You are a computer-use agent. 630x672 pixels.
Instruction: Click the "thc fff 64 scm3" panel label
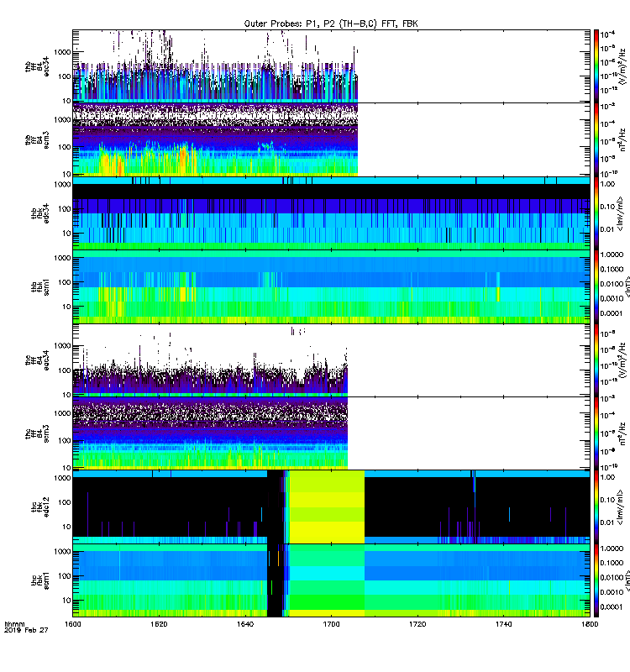37,433
